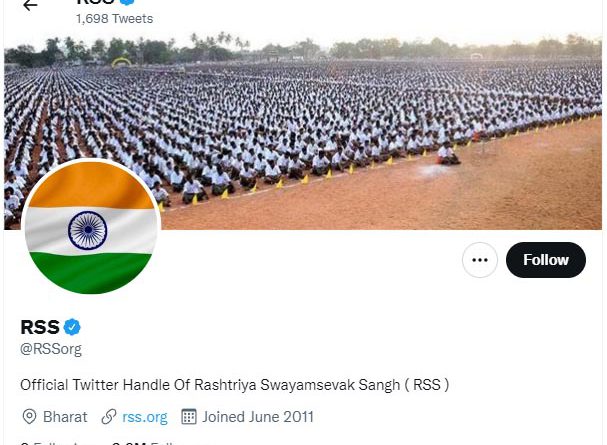Viewport: 607px width, 445px height.
Task: Click the RSS display name heading
Action: click(40, 327)
